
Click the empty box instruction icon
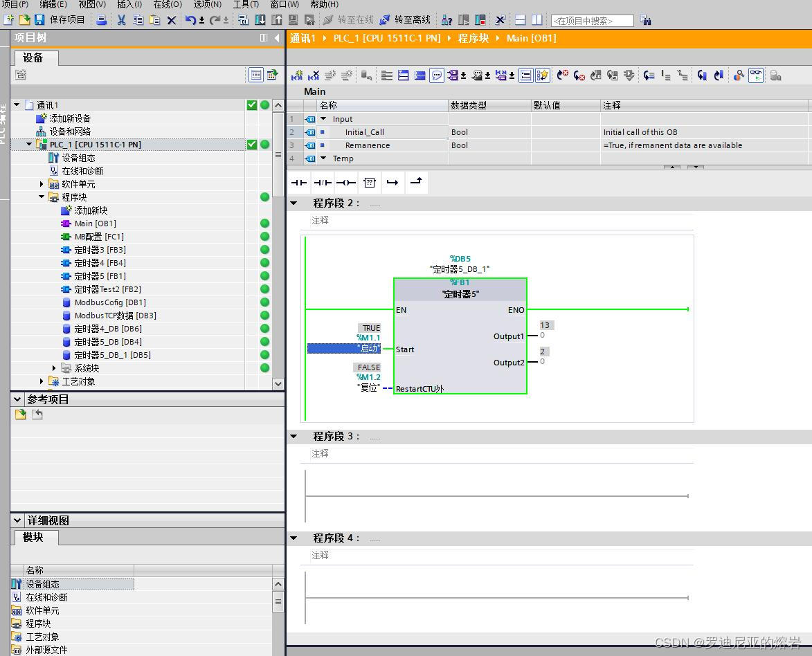(x=369, y=182)
